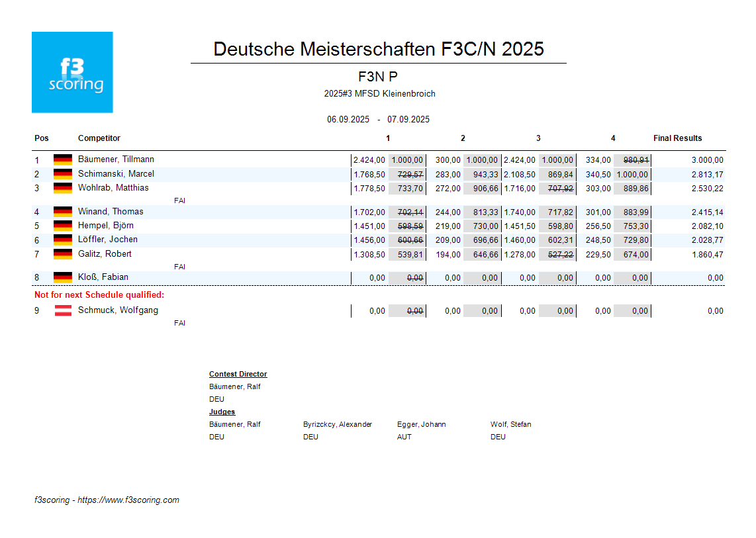
Task: Click the underlined Judges heading
Action: coord(222,412)
